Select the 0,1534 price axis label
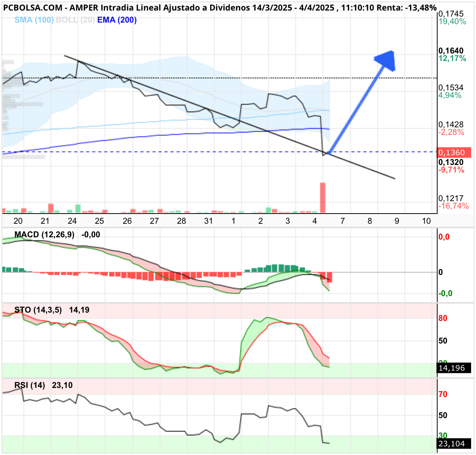 point(451,88)
